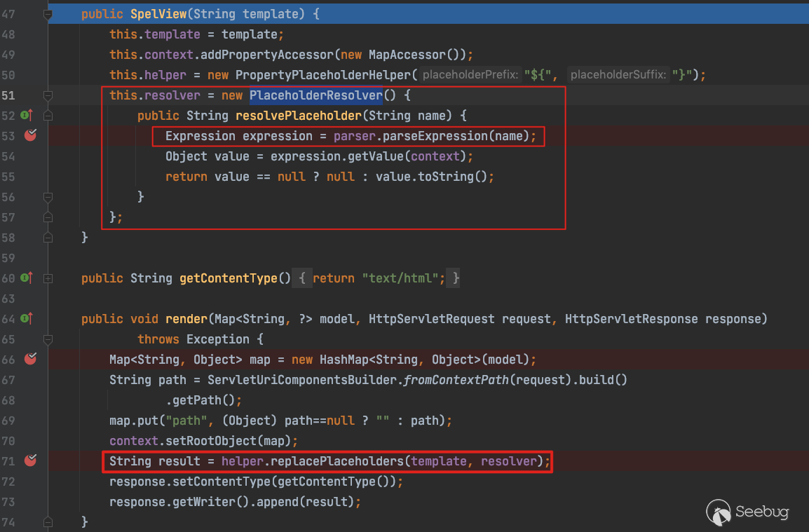Toggle the breakpoint on line 53
Viewport: 809px width, 532px height.
click(30, 136)
